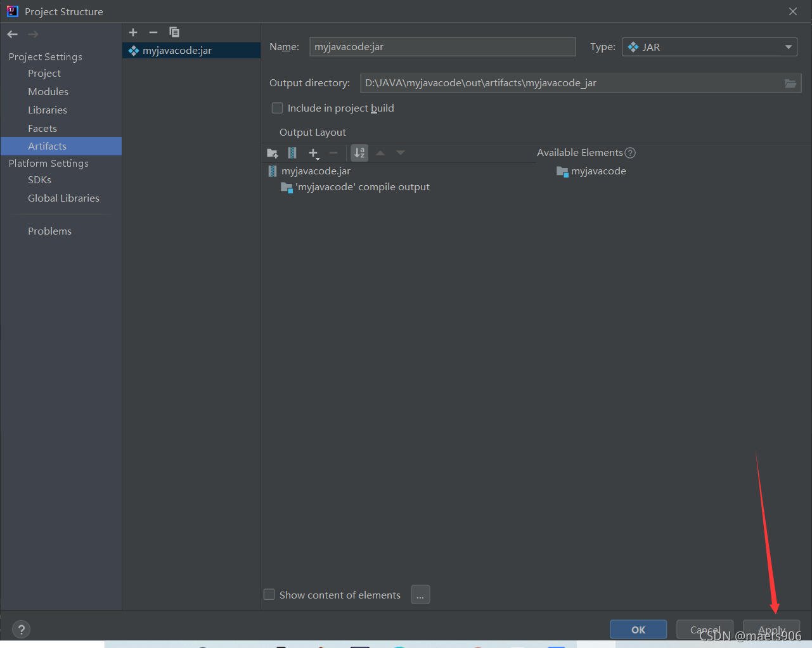Screen dimensions: 812x648
Task: Move element up in Output Layout
Action: tap(380, 153)
